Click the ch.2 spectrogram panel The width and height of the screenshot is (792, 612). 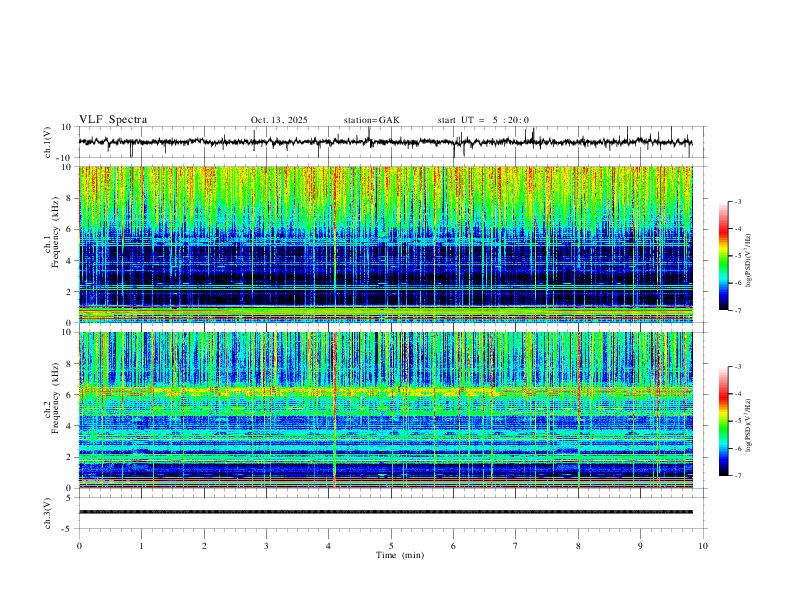[385, 410]
